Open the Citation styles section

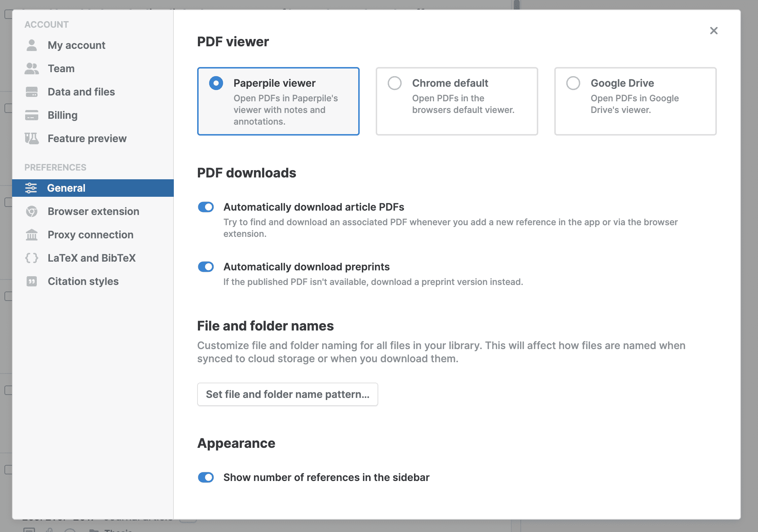(83, 281)
